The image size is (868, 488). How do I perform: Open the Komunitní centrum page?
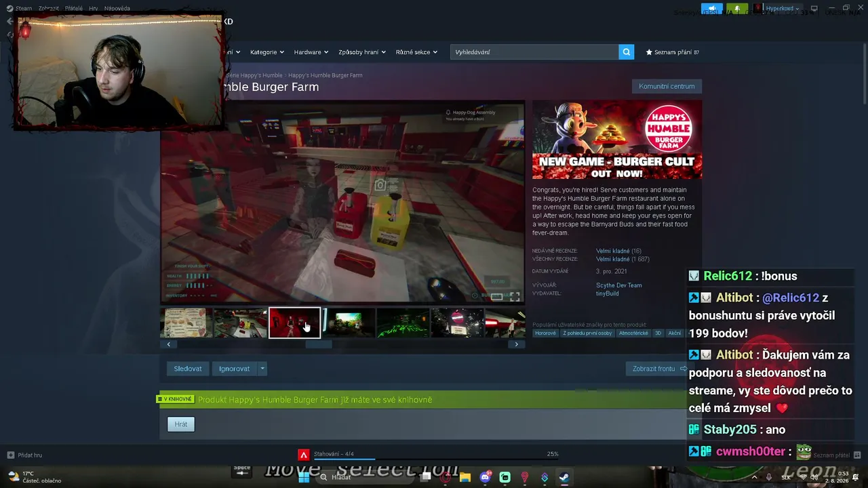[667, 86]
